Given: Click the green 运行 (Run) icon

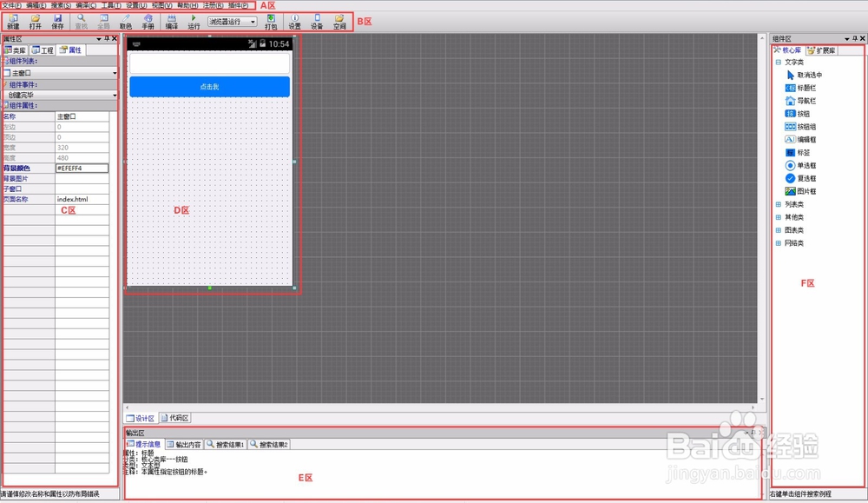Looking at the screenshot, I should [x=194, y=23].
